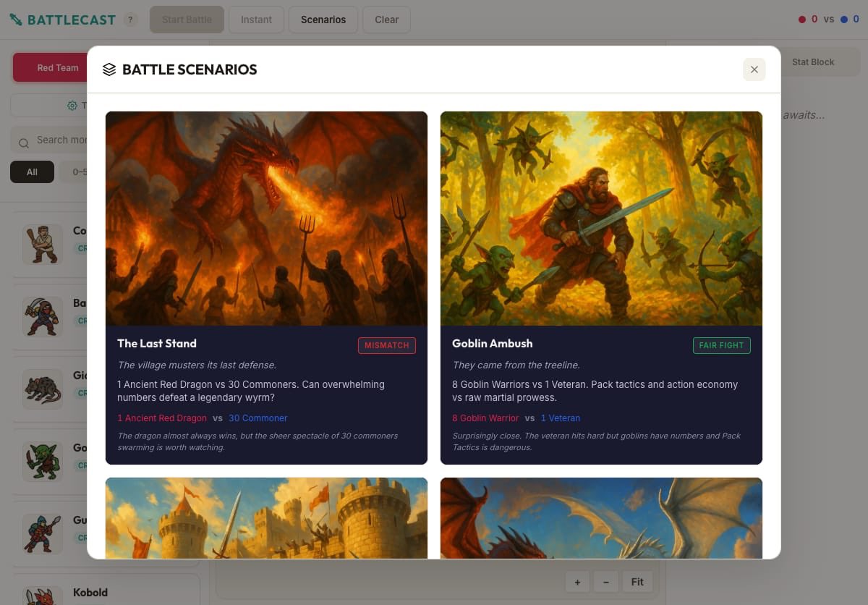
Task: Select The Last Stand scenario title
Action: coord(157,344)
